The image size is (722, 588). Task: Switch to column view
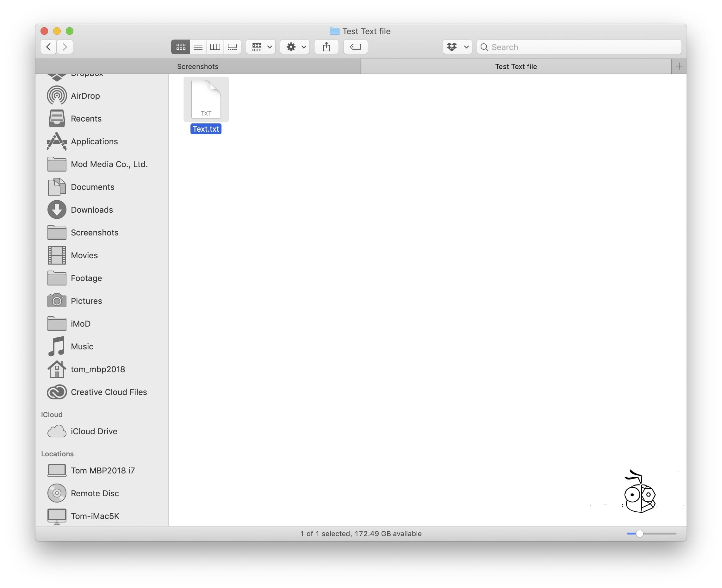[x=215, y=47]
